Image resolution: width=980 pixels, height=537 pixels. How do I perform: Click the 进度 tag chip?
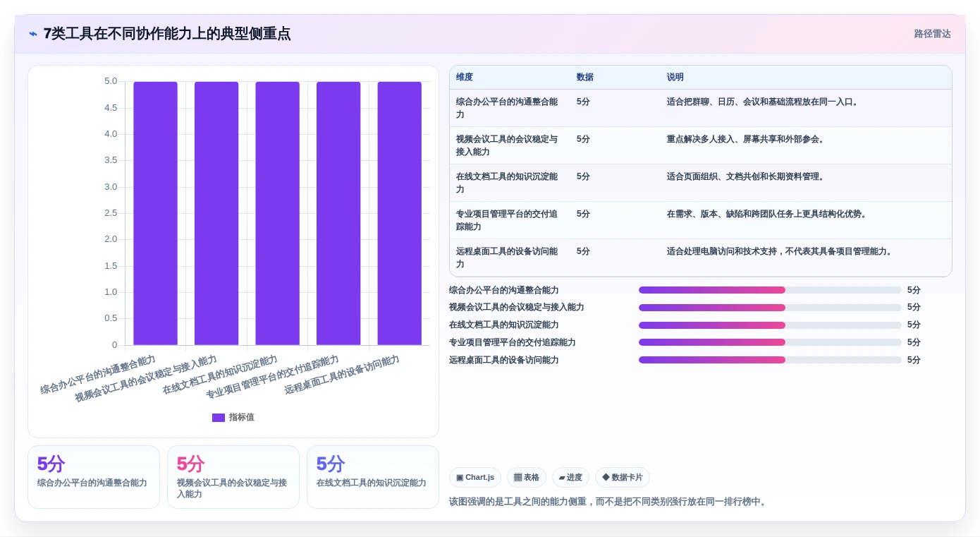570,478
